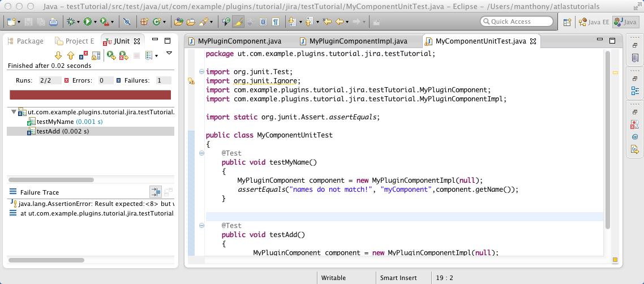The image size is (644, 284).
Task: Click Next Failed Test down arrow
Action: [58, 55]
